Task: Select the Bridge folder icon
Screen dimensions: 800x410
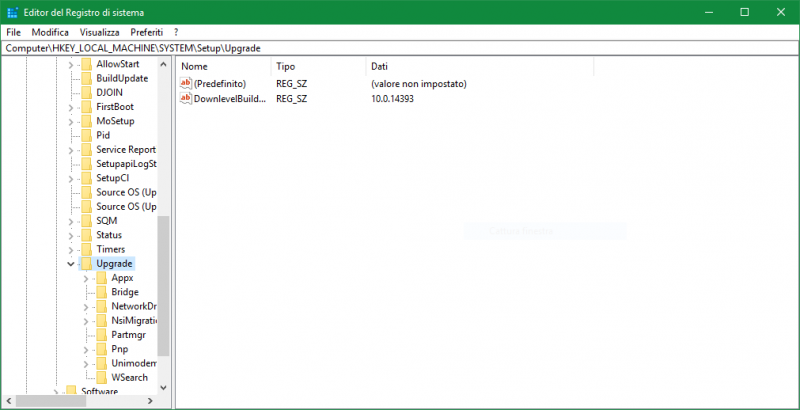Action: pyautogui.click(x=102, y=292)
